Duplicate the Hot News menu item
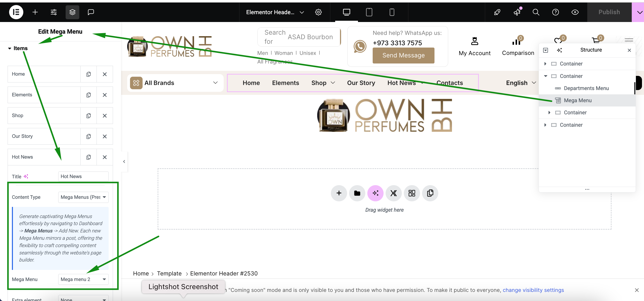Screen dimensions: 644x301 88,157
